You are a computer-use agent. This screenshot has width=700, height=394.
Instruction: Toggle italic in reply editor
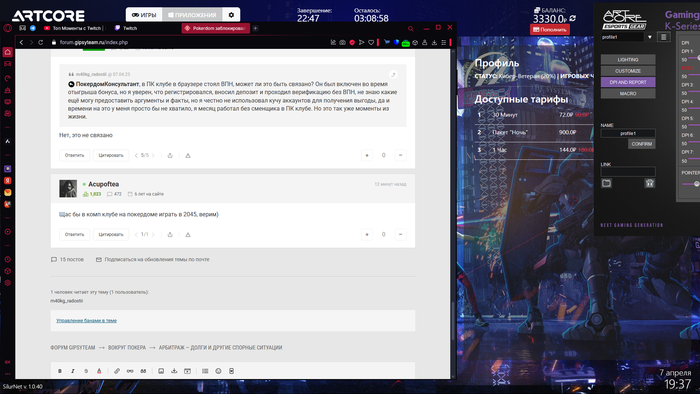pyautogui.click(x=73, y=371)
